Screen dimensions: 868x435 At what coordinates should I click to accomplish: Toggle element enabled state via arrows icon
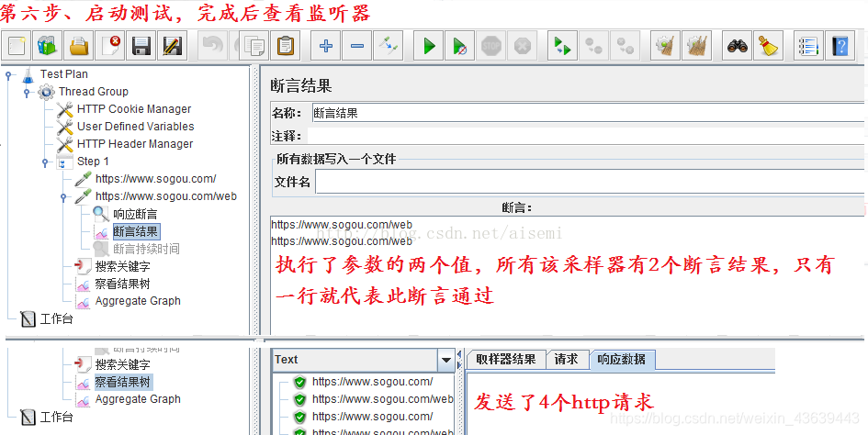click(388, 46)
